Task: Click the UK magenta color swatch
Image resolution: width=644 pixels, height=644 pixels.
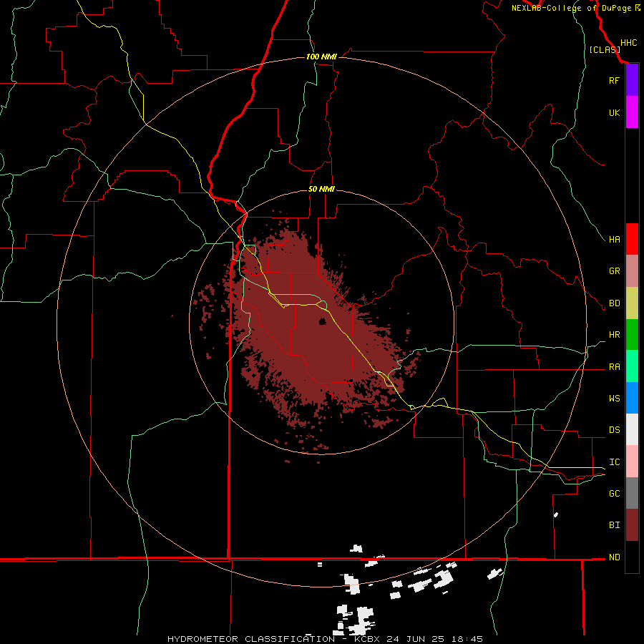Action: [x=632, y=112]
